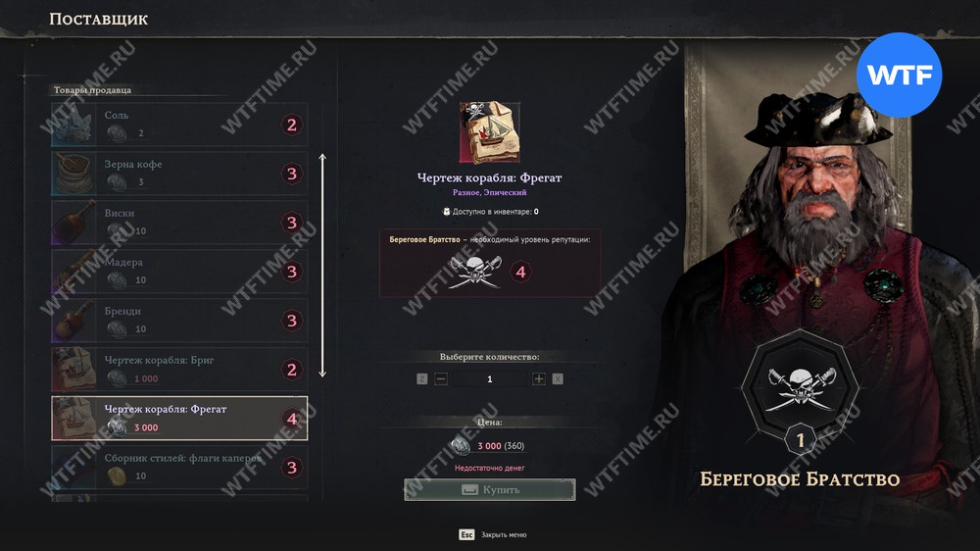The height and width of the screenshot is (551, 980).
Task: Click the goods list vertical scrollbar
Action: pyautogui.click(x=322, y=265)
